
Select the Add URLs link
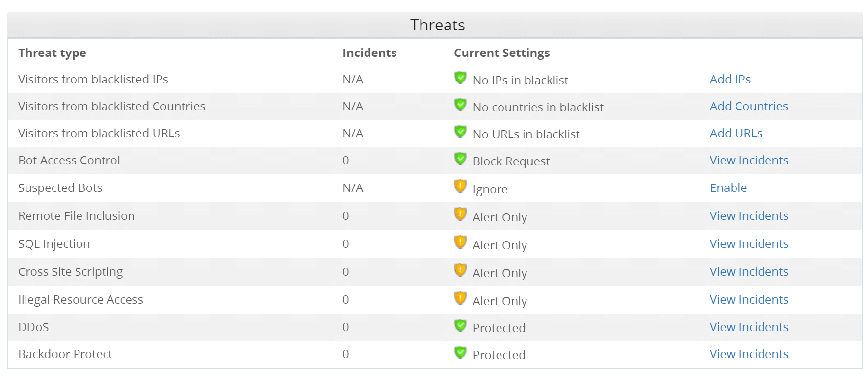coord(736,133)
